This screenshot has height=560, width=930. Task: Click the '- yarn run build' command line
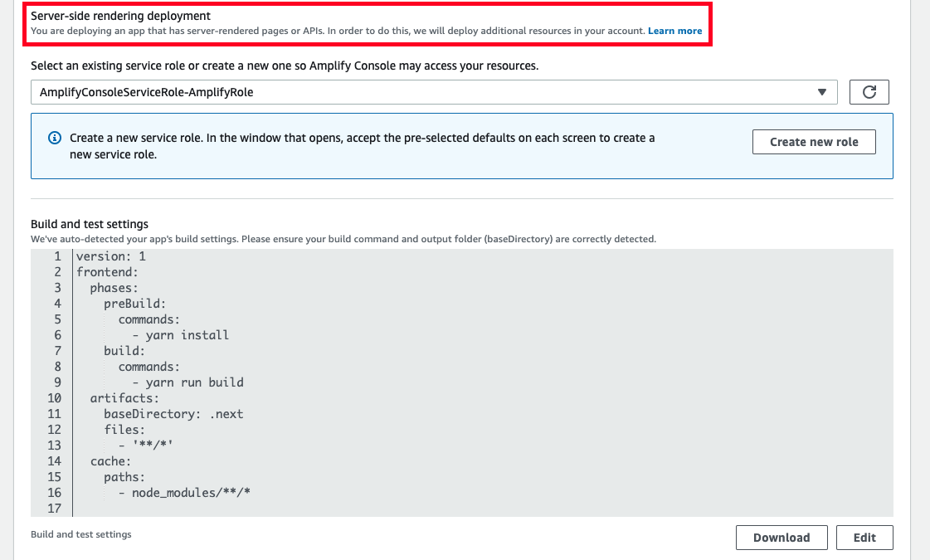click(187, 382)
